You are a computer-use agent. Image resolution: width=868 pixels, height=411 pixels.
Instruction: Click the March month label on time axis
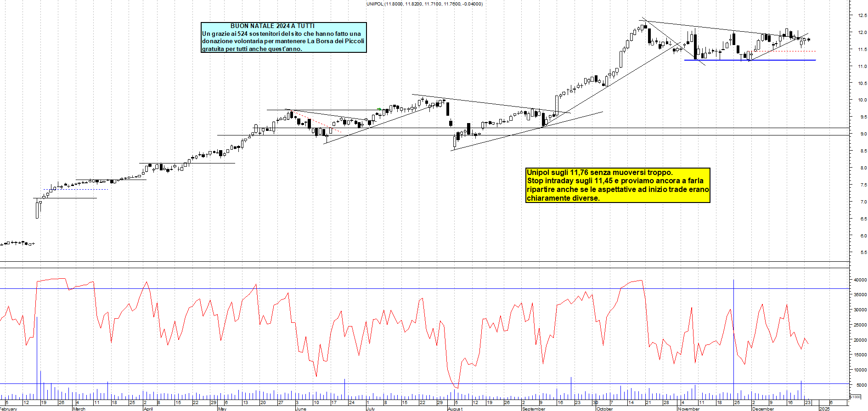click(x=79, y=409)
